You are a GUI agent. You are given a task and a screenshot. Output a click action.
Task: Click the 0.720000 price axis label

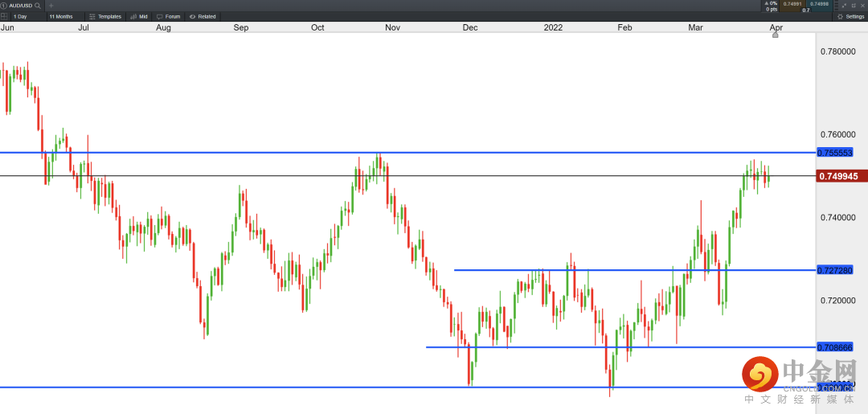838,301
